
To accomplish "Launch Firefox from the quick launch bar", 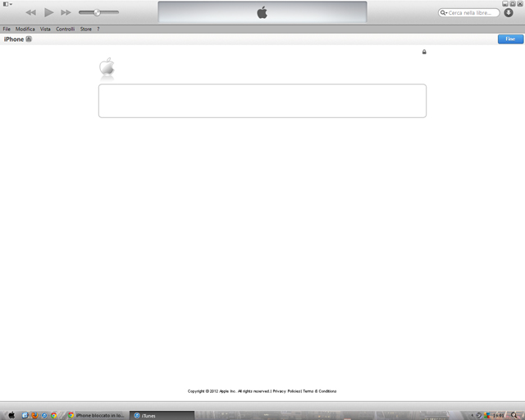I will tap(34, 415).
